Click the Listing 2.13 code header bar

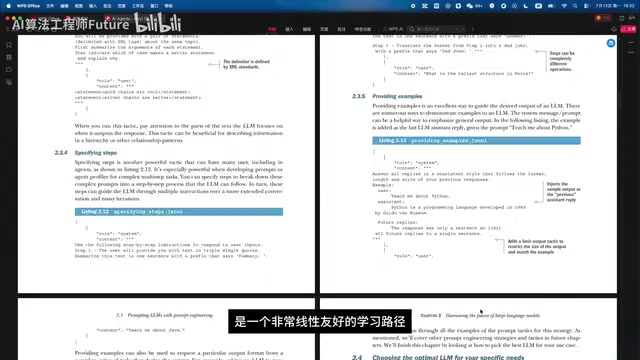click(476, 140)
